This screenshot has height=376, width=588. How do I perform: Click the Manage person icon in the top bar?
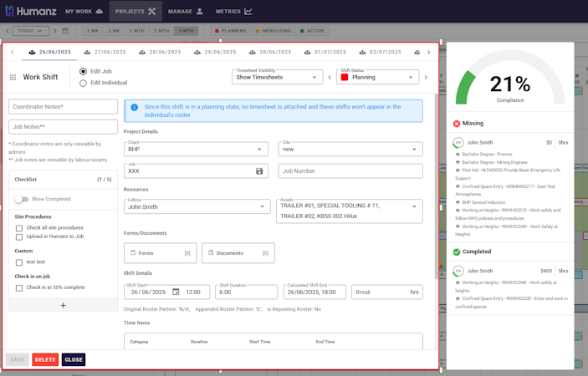click(x=200, y=11)
